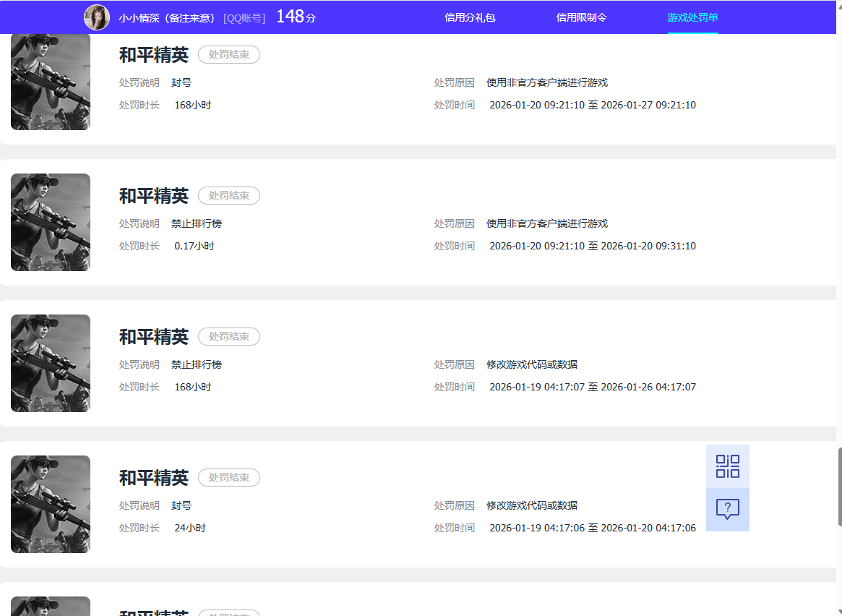Screen dimensions: 842x616
Task: Click the username 小小情深（备注来意）
Action: click(x=167, y=18)
